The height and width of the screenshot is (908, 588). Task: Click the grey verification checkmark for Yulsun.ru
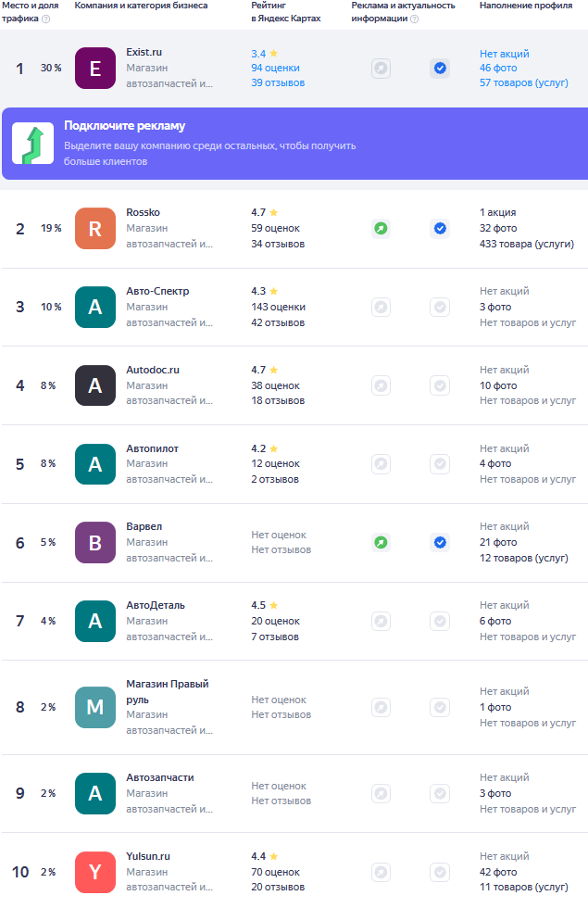coord(441,872)
